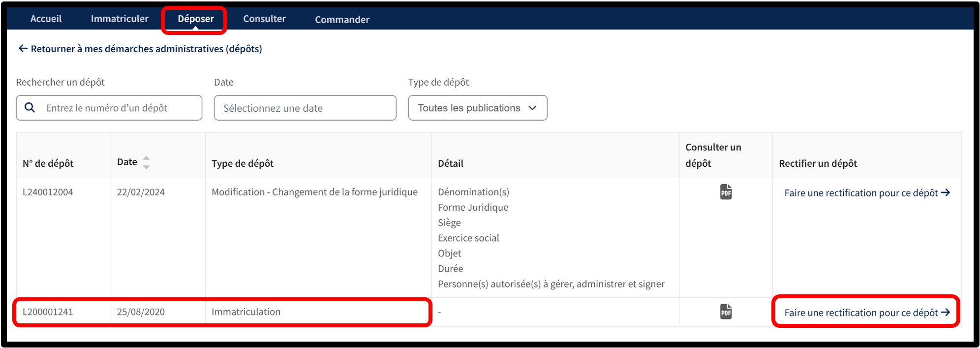
Task: Open PDF for deposit L200001241
Action: pos(726,312)
